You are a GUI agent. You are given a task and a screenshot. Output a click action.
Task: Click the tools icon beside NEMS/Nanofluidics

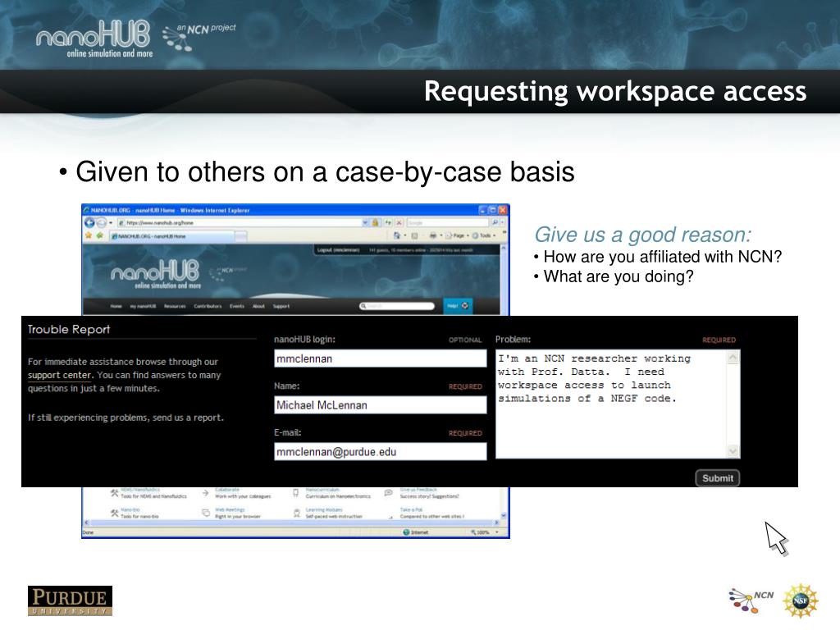click(114, 493)
